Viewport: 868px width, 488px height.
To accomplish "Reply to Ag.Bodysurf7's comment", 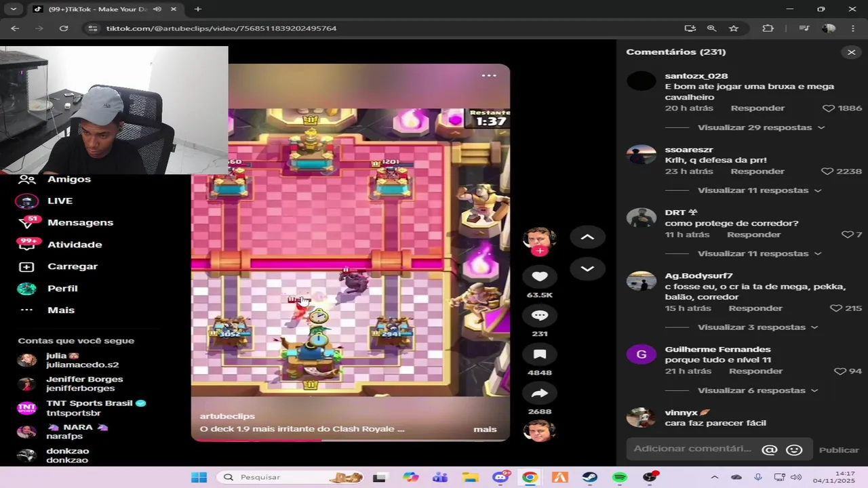I will point(755,308).
